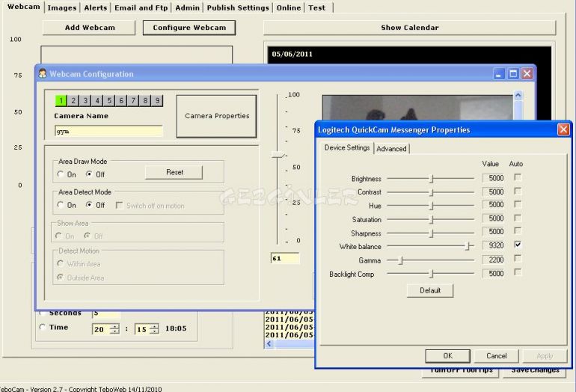Viewport: 576px width, 392px height.
Task: Click the Sharpness slider handle
Action: pyautogui.click(x=432, y=233)
